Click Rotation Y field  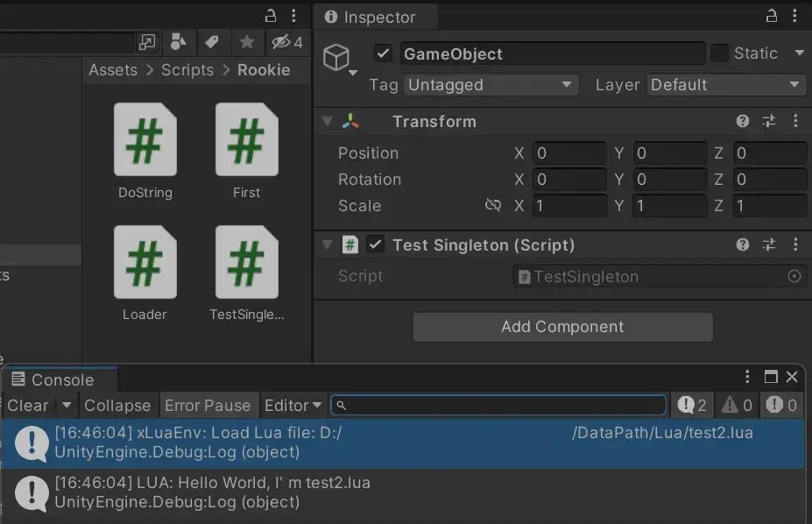pyautogui.click(x=670, y=180)
